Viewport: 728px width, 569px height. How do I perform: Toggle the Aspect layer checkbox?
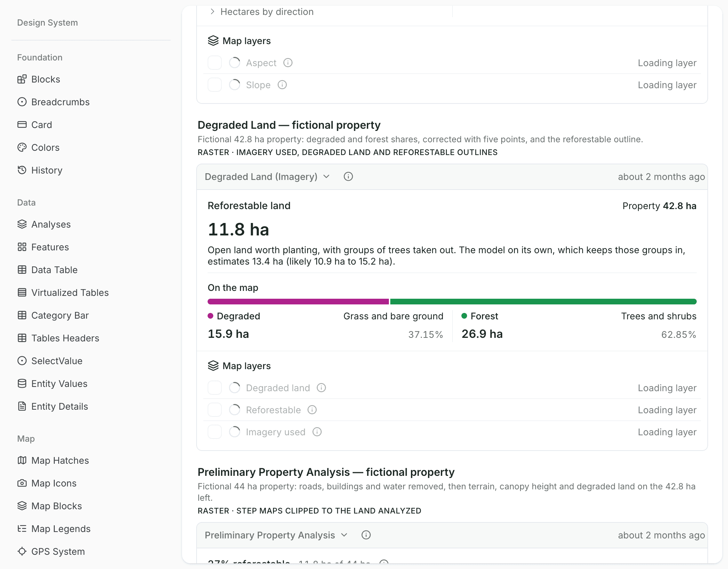pyautogui.click(x=215, y=63)
